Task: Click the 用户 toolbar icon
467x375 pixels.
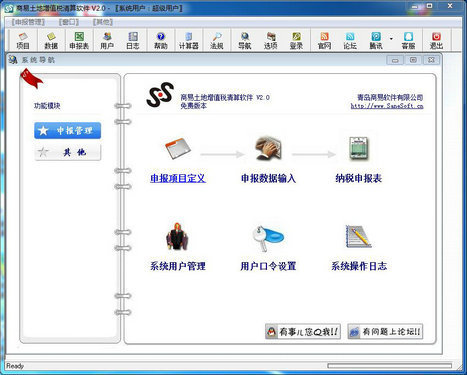Action: (x=107, y=41)
